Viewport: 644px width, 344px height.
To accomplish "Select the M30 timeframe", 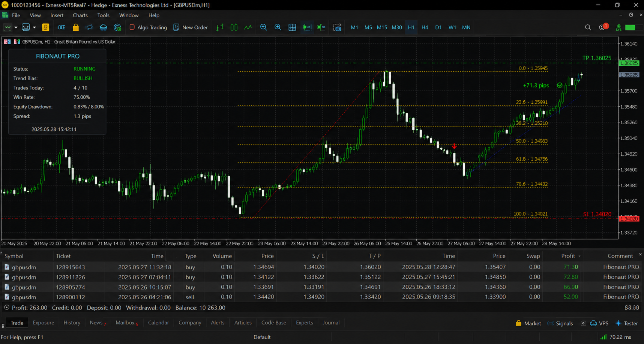I will [397, 27].
